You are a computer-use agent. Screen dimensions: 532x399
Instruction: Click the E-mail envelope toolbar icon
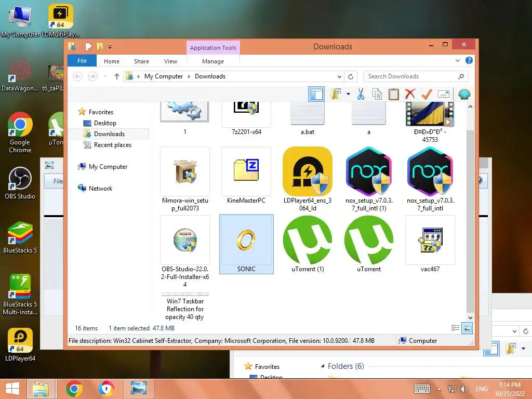click(444, 94)
